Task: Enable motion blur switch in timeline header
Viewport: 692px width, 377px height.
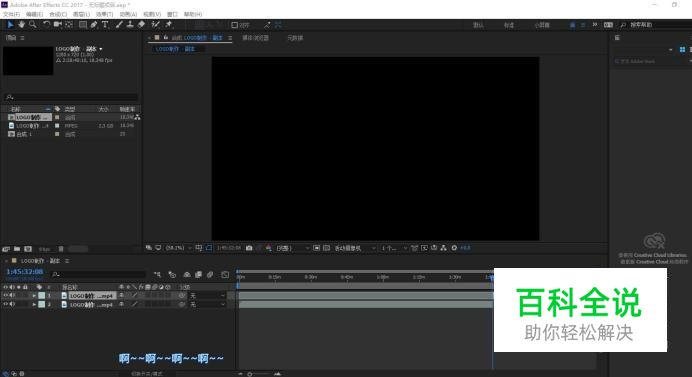Action: pos(210,275)
